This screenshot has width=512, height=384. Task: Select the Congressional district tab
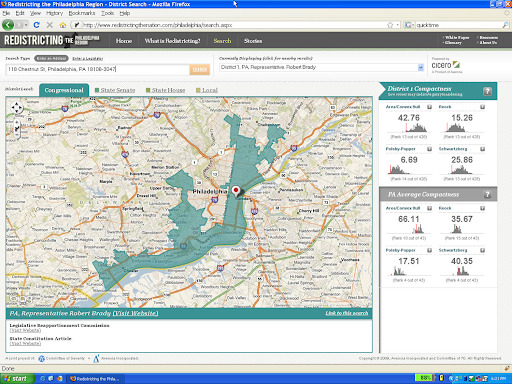pos(64,90)
